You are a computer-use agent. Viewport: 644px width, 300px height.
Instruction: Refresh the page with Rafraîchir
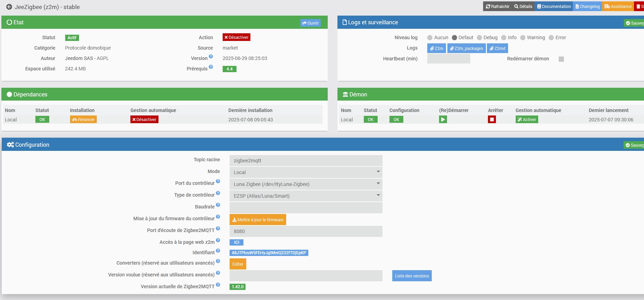pos(497,6)
